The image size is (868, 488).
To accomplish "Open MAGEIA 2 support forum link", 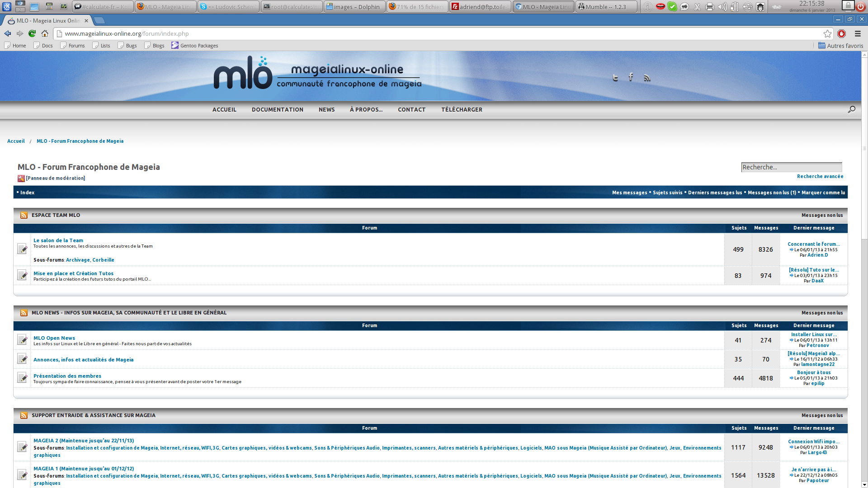I will tap(84, 441).
